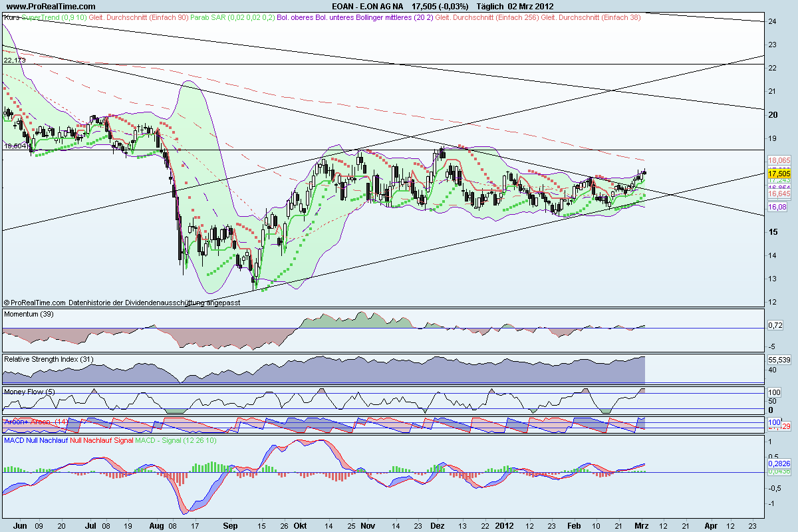
Task: Click the Relative Strength Index (31) label
Action: pos(47,358)
